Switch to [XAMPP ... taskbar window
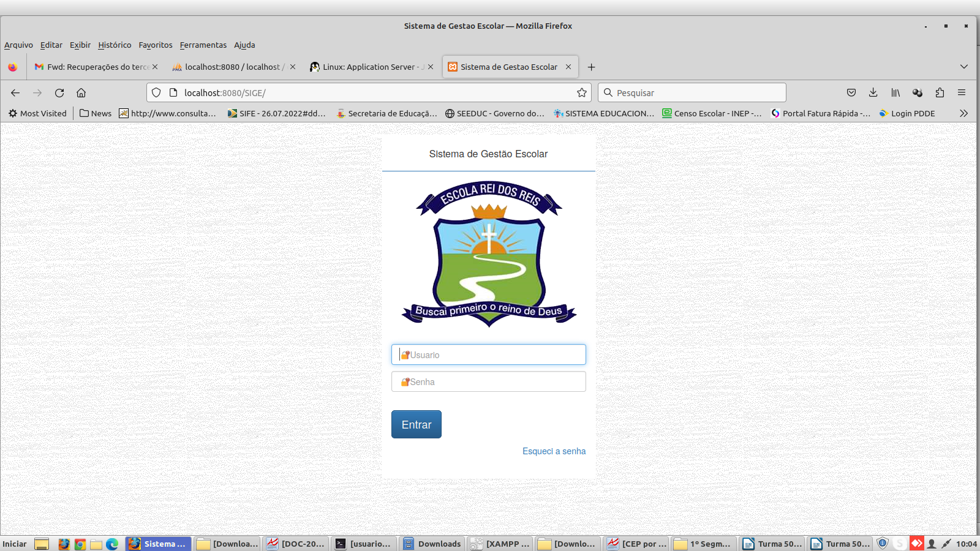Viewport: 980px width, 551px height. coord(500,544)
